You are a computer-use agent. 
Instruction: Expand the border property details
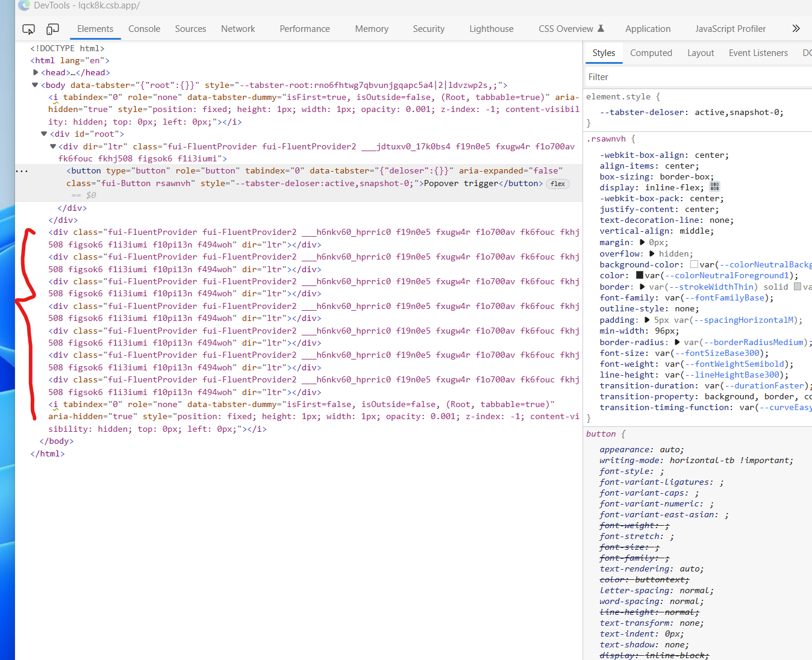pyautogui.click(x=642, y=287)
